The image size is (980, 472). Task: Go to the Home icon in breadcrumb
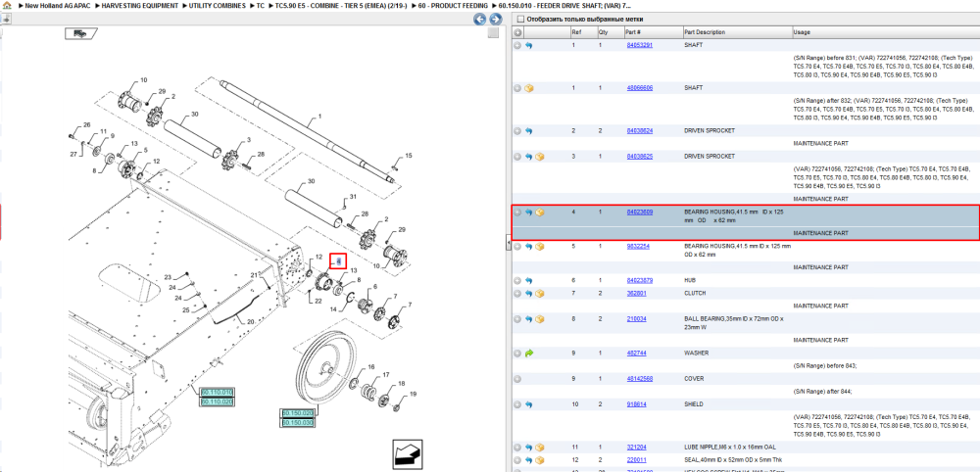(6, 5)
